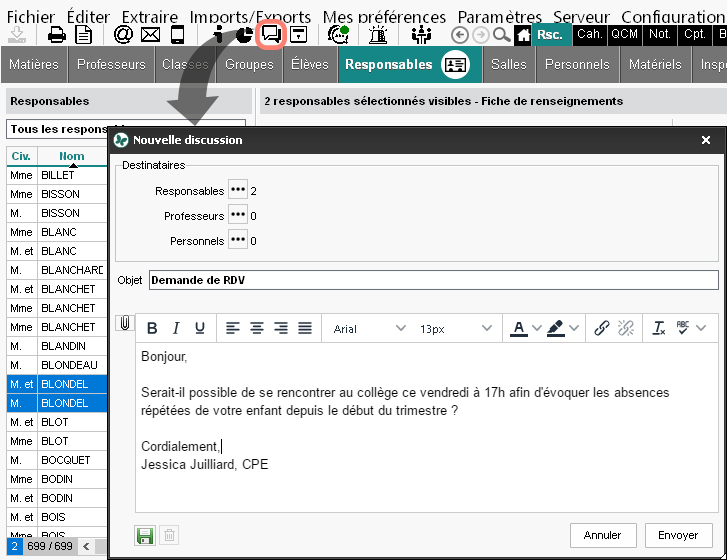The width and height of the screenshot is (728, 560).
Task: Toggle bold formatting
Action: (152, 328)
